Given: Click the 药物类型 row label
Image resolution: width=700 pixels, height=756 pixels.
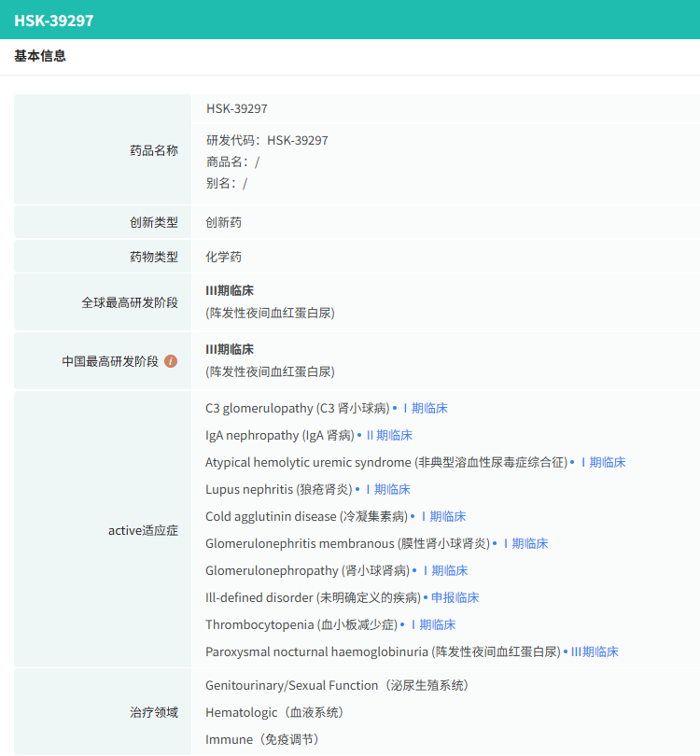Looking at the screenshot, I should (x=154, y=257).
